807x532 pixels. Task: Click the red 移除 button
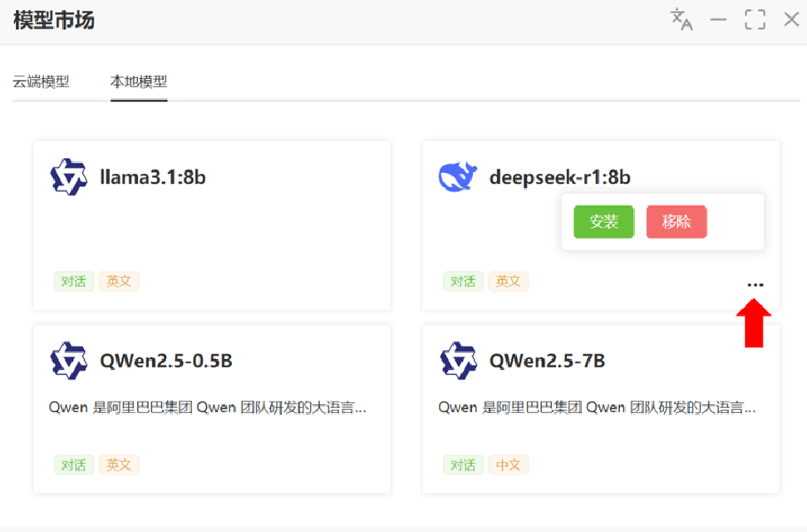point(677,221)
